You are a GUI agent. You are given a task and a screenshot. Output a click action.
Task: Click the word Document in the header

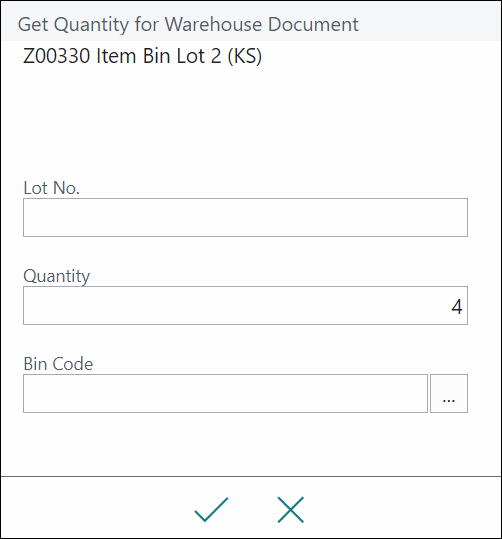[313, 24]
